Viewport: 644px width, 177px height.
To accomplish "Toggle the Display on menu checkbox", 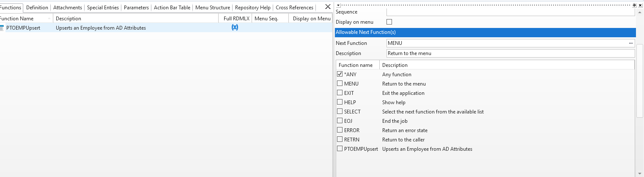I will coord(389,22).
